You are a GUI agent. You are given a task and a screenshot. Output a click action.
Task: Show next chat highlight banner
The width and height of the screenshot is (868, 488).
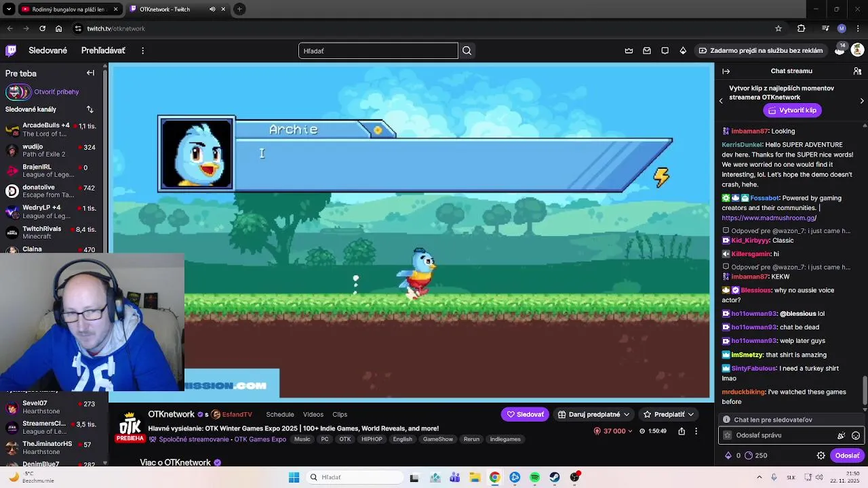coord(862,101)
